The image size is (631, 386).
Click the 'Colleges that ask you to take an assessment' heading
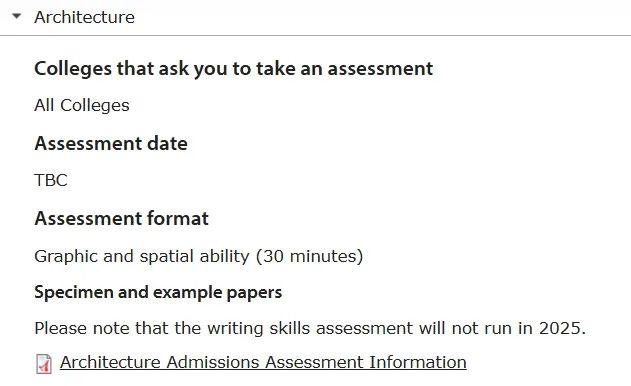[x=234, y=68]
